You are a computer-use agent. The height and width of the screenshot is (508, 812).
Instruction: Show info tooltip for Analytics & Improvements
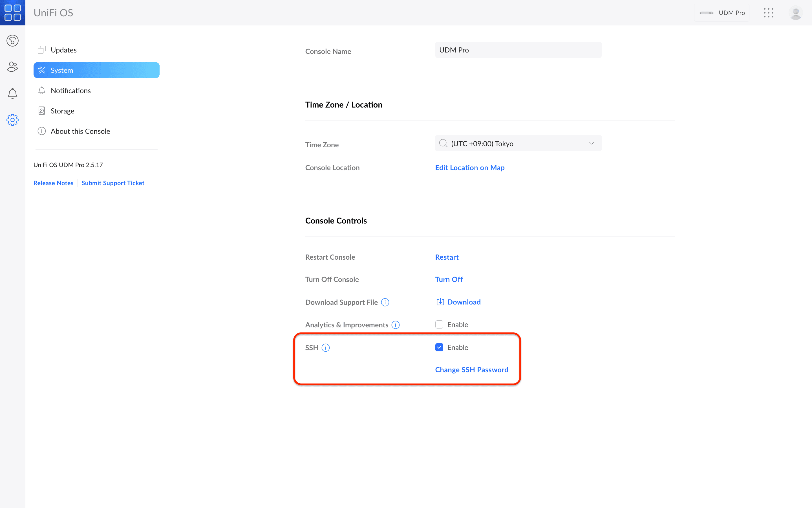(396, 325)
